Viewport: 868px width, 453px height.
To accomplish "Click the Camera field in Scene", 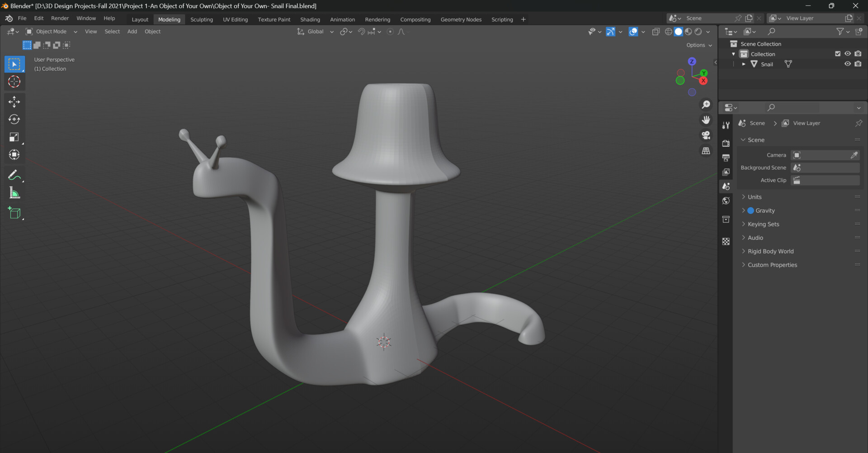I will point(821,155).
